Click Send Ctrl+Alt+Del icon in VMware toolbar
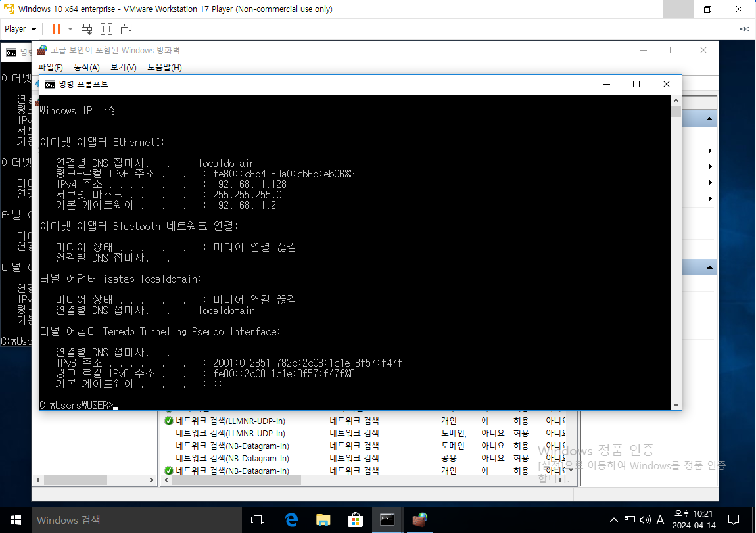This screenshot has height=533, width=756. (87, 29)
